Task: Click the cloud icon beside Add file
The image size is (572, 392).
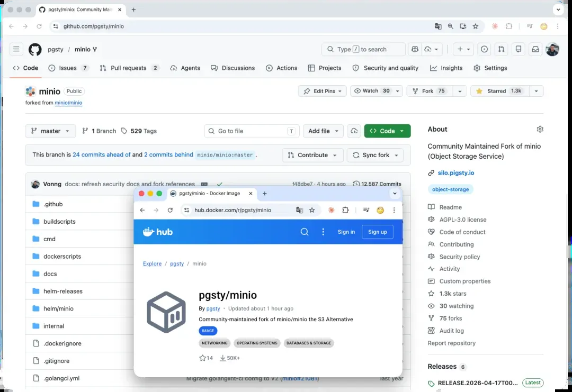Action: (x=354, y=131)
